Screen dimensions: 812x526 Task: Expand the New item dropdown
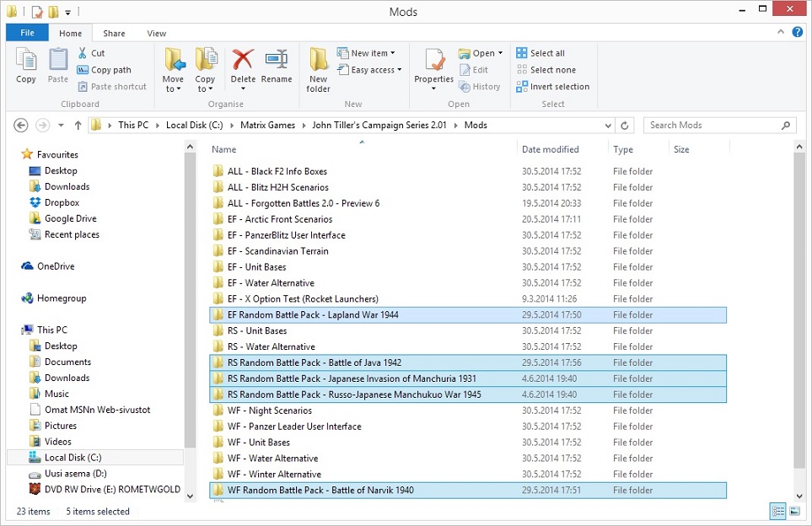368,53
